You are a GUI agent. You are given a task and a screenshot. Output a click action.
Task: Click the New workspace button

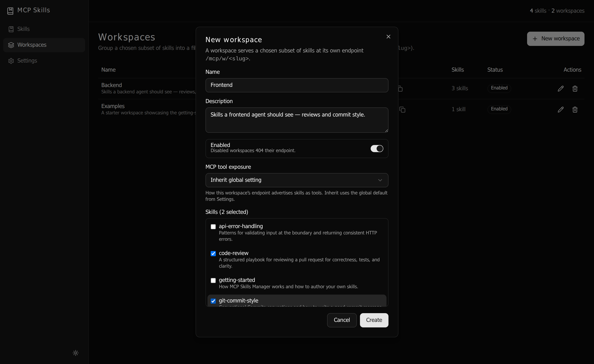click(x=555, y=39)
